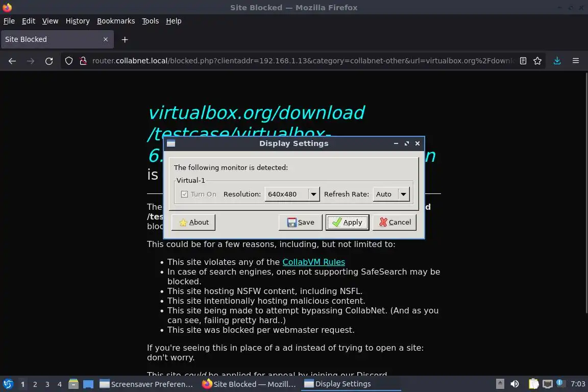Open the Bookmarks menu

[x=116, y=21]
